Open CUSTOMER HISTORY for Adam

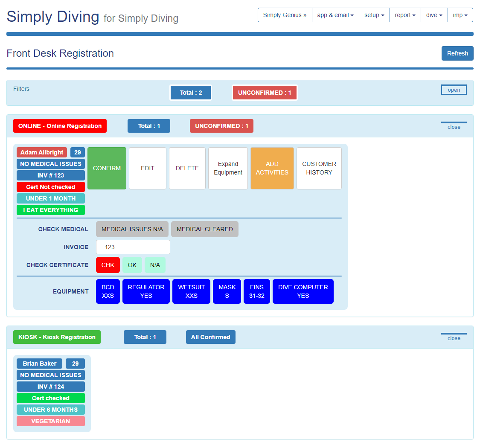pyautogui.click(x=319, y=168)
